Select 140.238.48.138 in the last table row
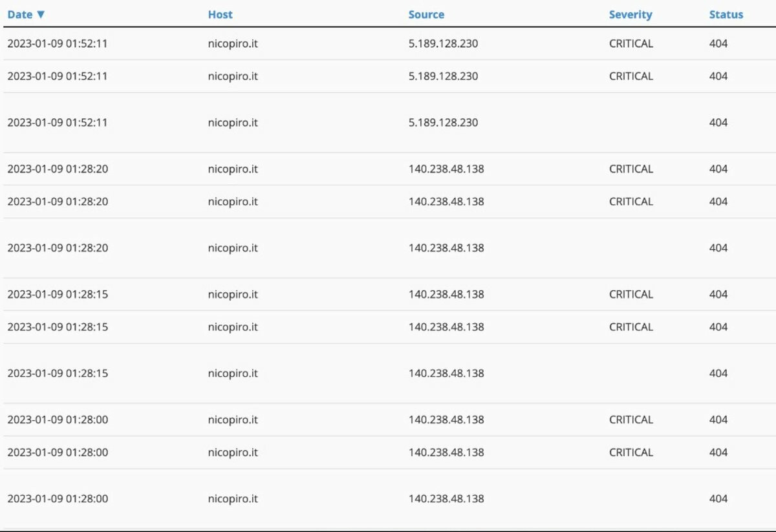The width and height of the screenshot is (776, 532). 446,498
